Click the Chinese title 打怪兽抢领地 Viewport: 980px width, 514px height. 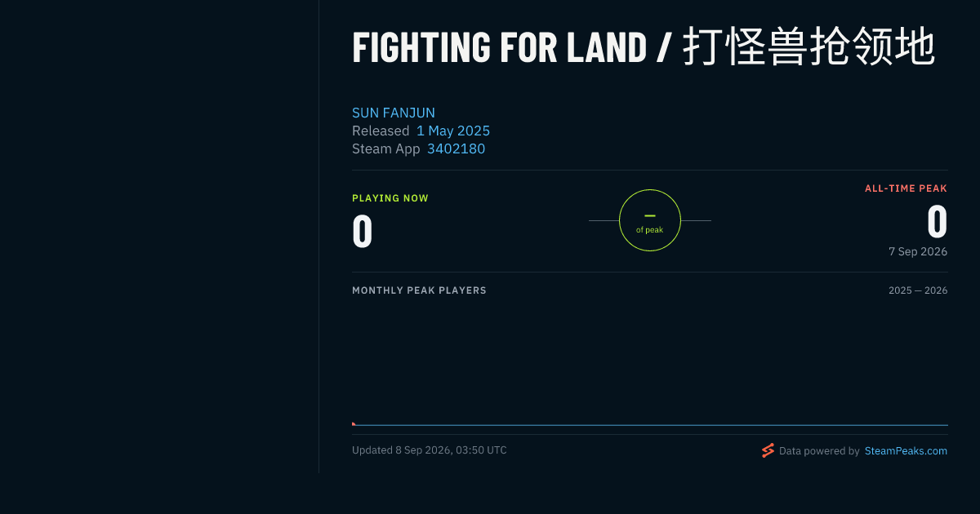pos(808,47)
